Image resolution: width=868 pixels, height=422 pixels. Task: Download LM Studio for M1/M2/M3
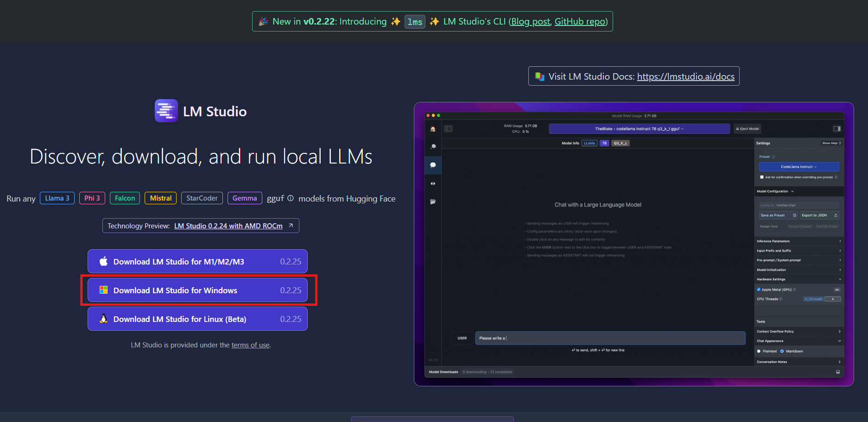(x=197, y=262)
